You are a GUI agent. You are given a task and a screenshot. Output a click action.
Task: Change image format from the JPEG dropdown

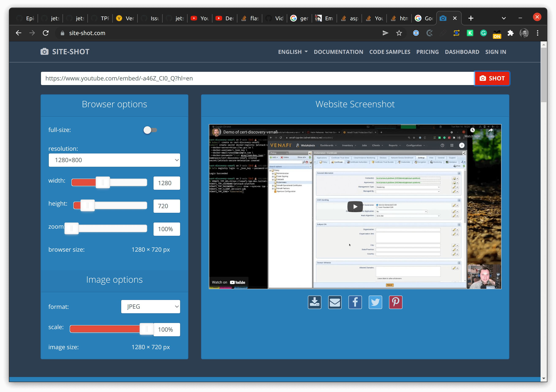point(150,307)
